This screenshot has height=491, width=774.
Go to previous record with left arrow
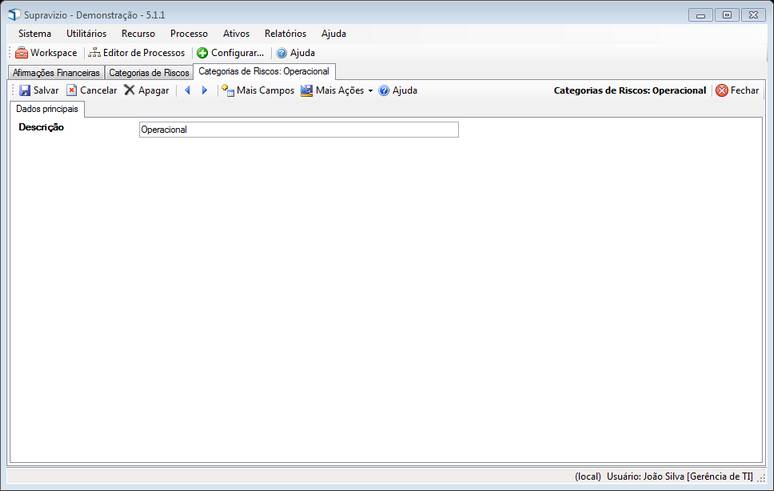pos(187,90)
